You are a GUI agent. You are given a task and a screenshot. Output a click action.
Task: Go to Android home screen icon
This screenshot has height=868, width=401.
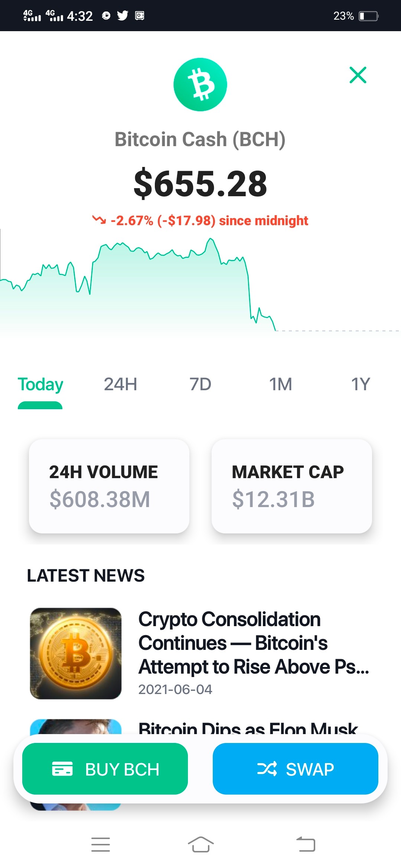coord(200,845)
